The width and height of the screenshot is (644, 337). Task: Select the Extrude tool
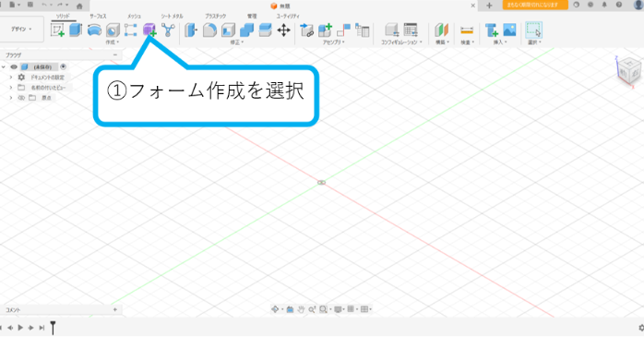[x=76, y=30]
